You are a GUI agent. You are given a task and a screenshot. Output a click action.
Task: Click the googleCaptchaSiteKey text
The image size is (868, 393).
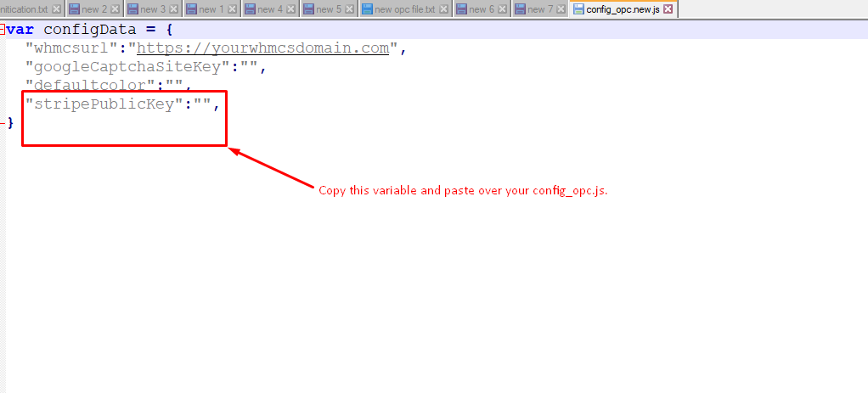coord(128,67)
